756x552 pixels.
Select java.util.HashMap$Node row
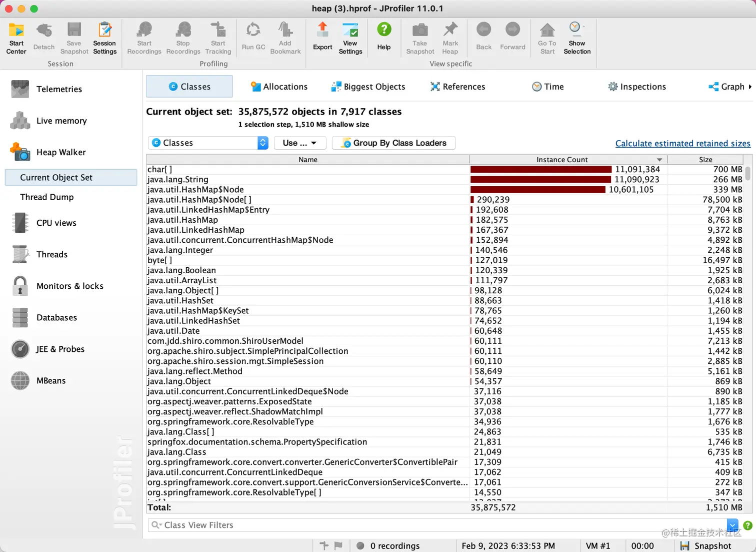445,190
